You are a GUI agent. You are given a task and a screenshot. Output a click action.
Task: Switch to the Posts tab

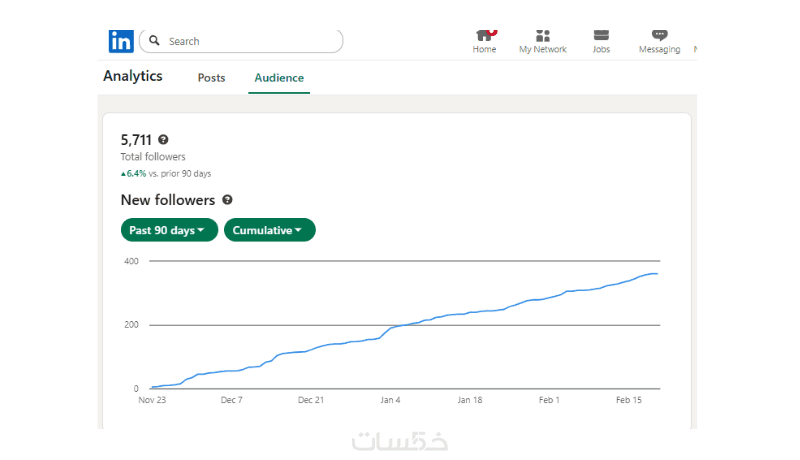pyautogui.click(x=211, y=78)
